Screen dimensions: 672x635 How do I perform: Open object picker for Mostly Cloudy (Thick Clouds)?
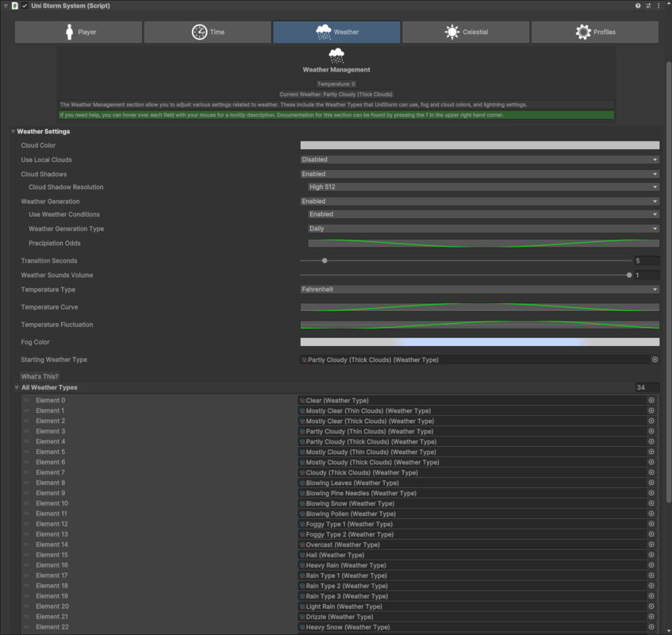tap(651, 462)
